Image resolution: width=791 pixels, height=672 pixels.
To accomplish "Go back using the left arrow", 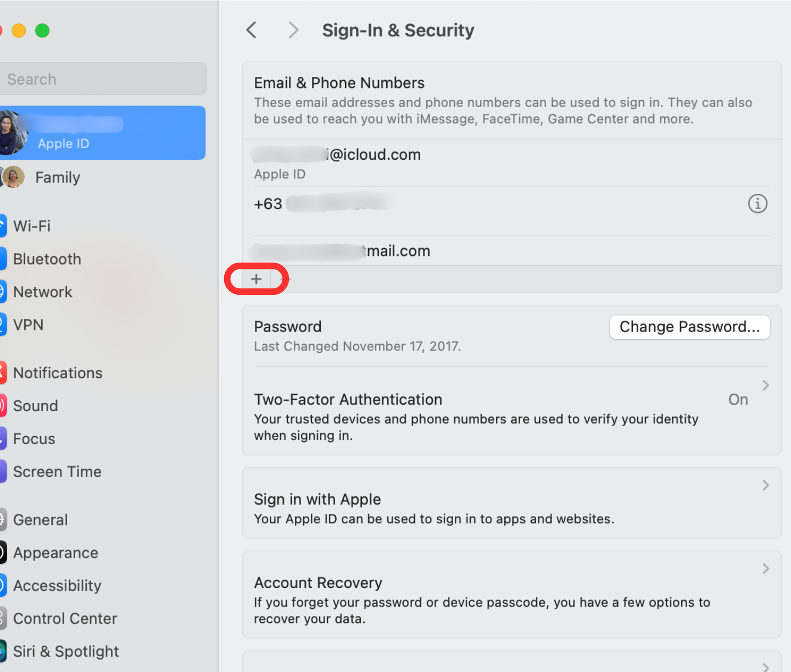I will [x=252, y=30].
